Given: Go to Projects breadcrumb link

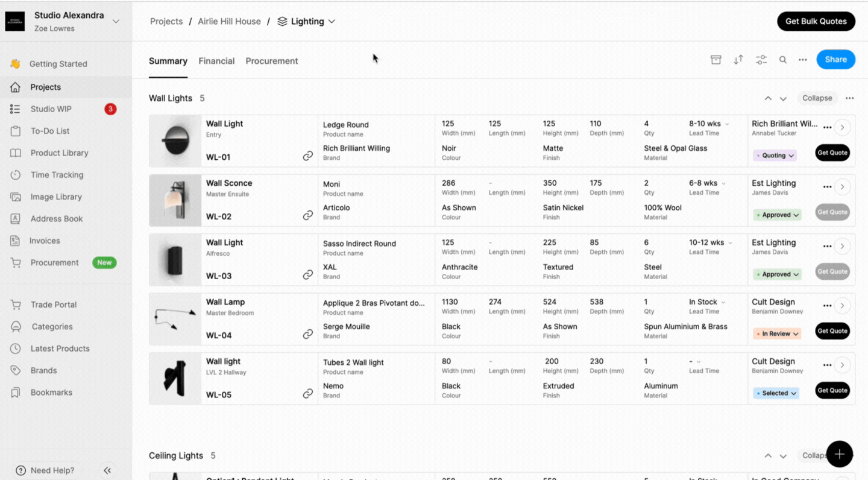Looking at the screenshot, I should tap(166, 21).
